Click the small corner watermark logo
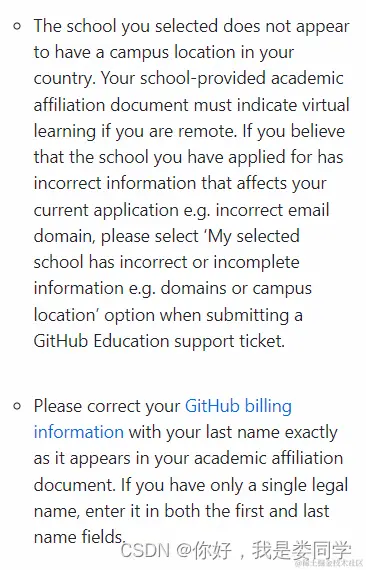 329,564
